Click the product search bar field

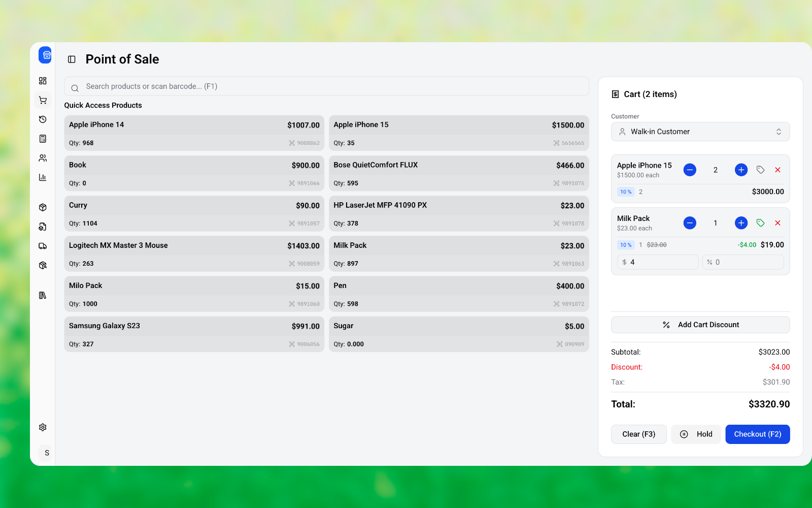(326, 86)
